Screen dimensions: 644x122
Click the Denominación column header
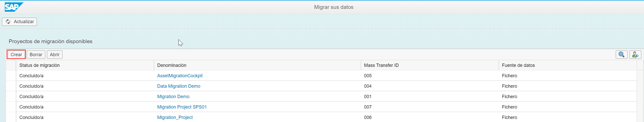[172, 65]
